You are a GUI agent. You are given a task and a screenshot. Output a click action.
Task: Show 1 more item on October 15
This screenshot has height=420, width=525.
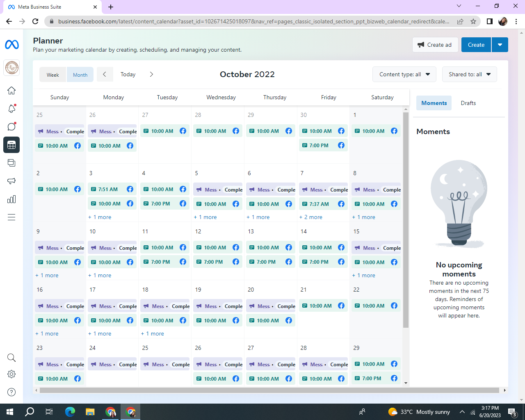(364, 276)
